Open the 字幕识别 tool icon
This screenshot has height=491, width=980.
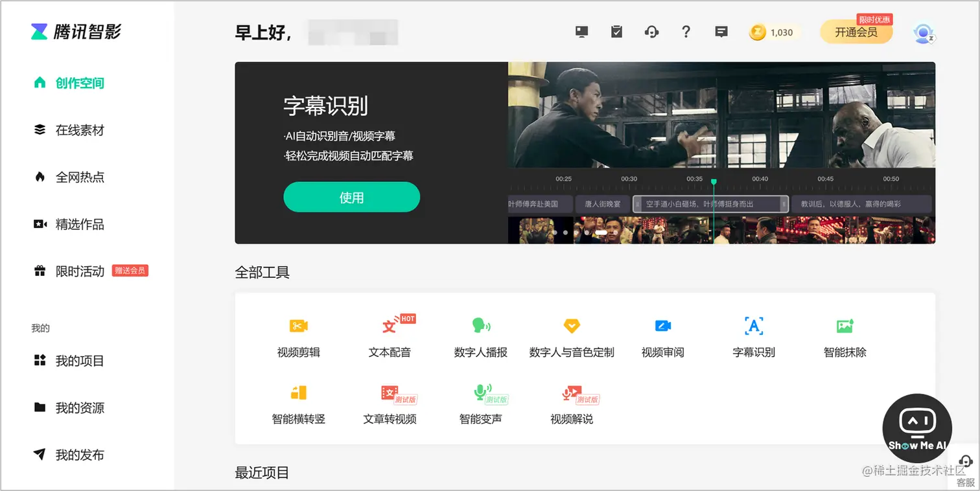pyautogui.click(x=754, y=337)
